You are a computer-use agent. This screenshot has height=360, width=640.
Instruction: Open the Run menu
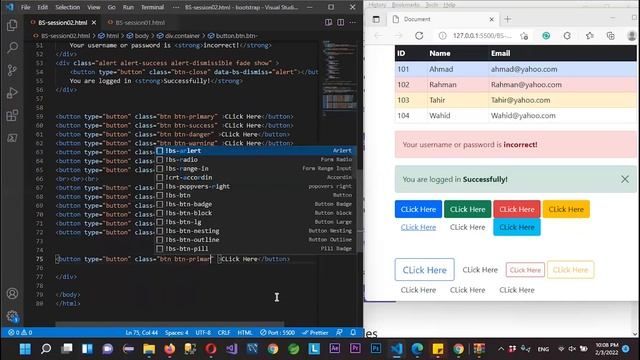click(128, 7)
